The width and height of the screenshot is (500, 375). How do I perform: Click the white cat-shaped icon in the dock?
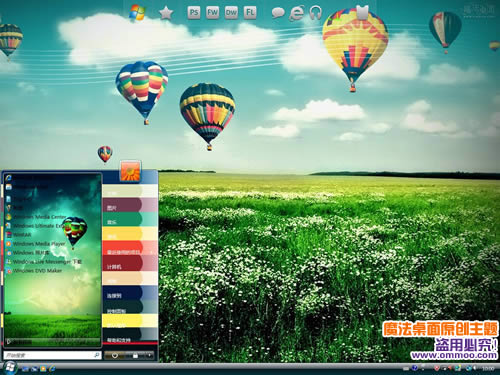pos(363,12)
